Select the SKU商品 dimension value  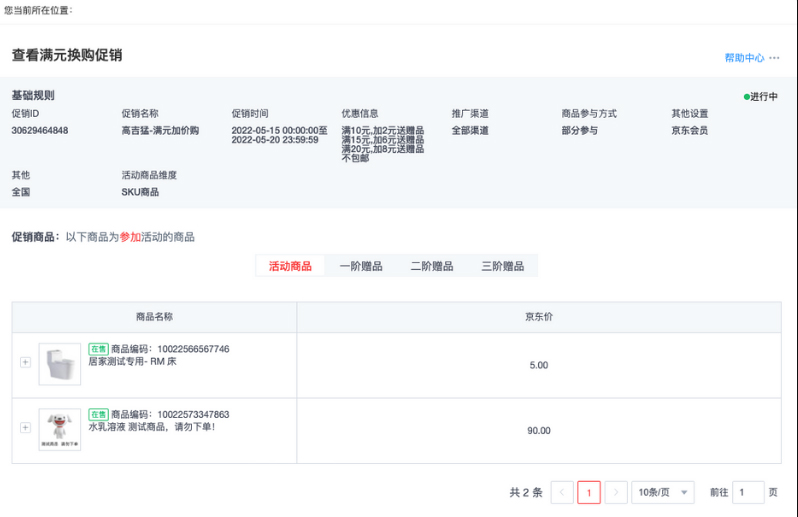click(140, 192)
